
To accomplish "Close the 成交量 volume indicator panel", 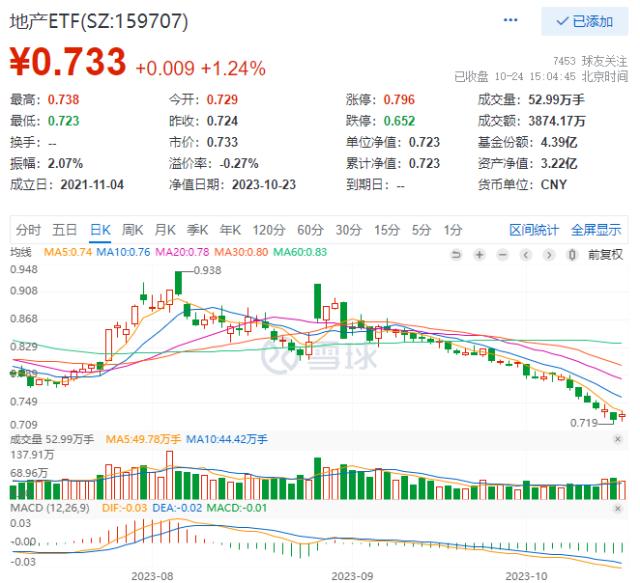I will (x=618, y=439).
